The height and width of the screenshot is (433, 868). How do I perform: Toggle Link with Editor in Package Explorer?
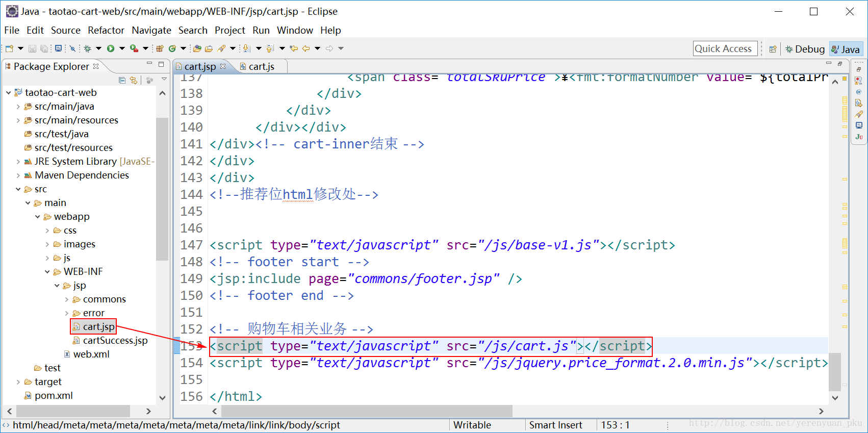[134, 80]
